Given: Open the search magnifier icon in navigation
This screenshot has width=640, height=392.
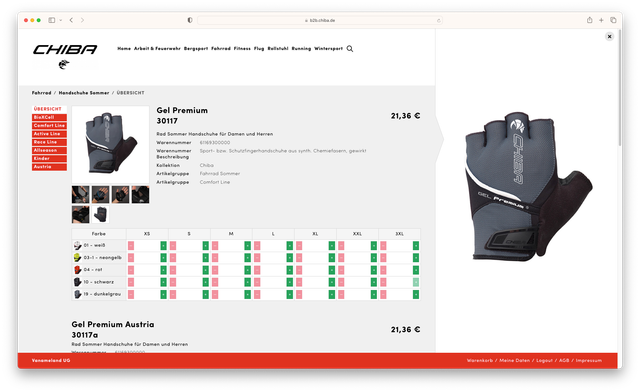Looking at the screenshot, I should tap(350, 49).
